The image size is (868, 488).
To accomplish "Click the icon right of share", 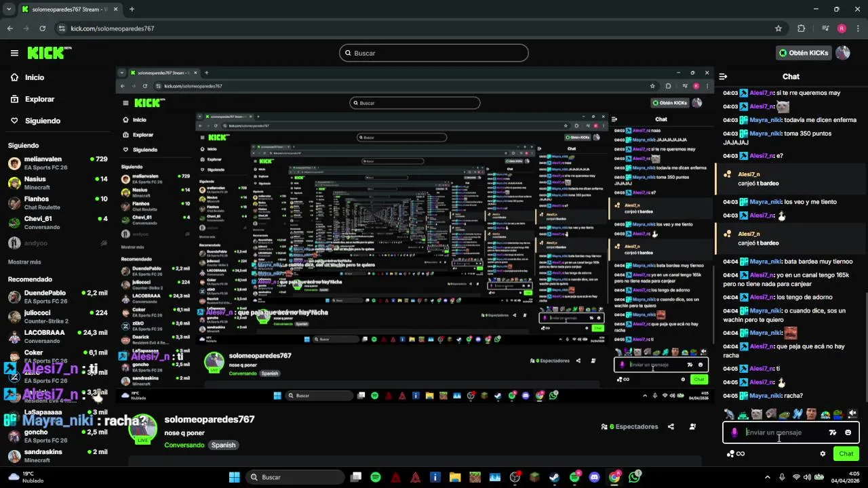I will pos(692,426).
